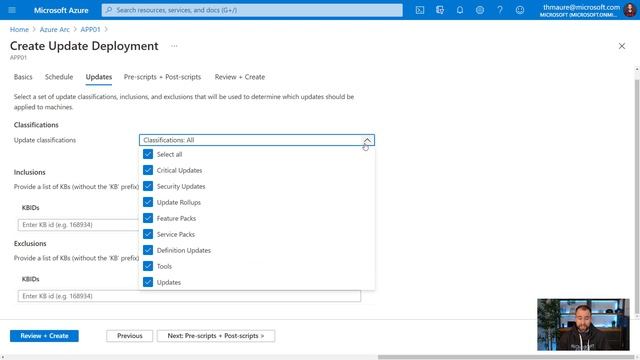The image size is (640, 360).
Task: Uncheck Security Updates classification
Action: pyautogui.click(x=148, y=186)
